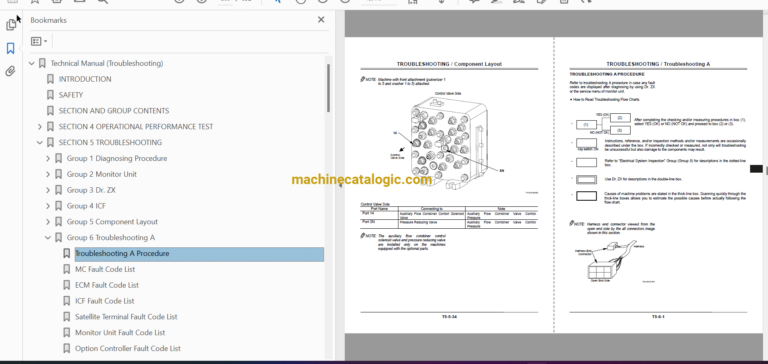Expand Group 2 Monitor Unit
The image size is (768, 364).
point(48,174)
